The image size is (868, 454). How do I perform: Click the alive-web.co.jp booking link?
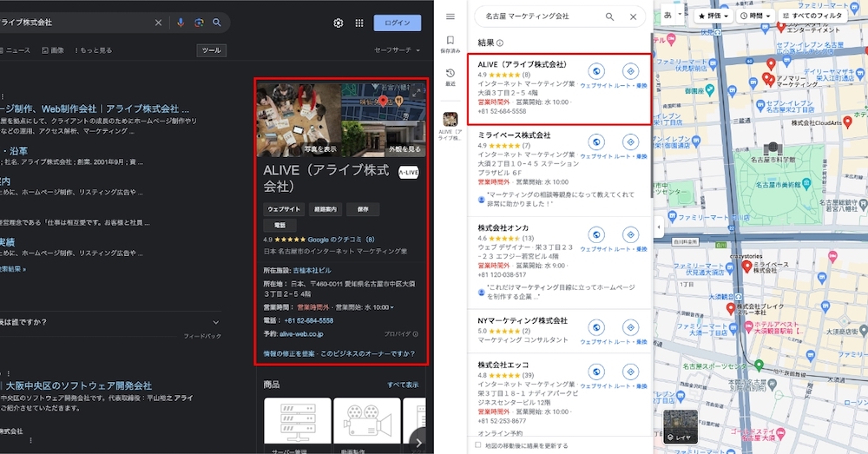pos(301,334)
